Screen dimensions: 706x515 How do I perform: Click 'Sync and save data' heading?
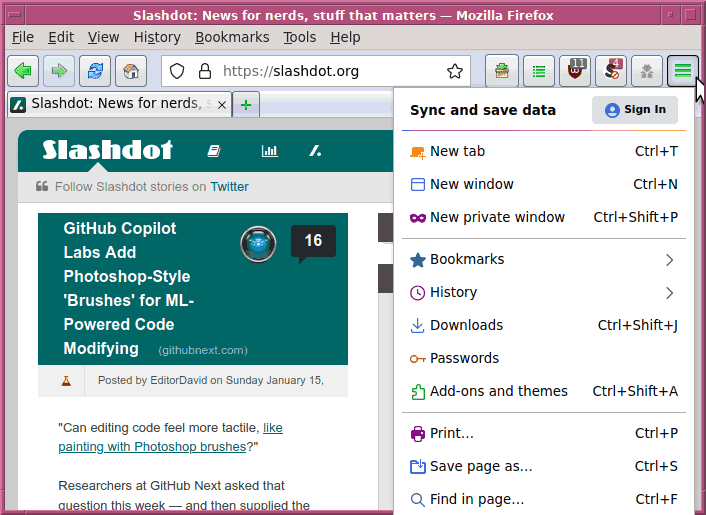coord(483,110)
